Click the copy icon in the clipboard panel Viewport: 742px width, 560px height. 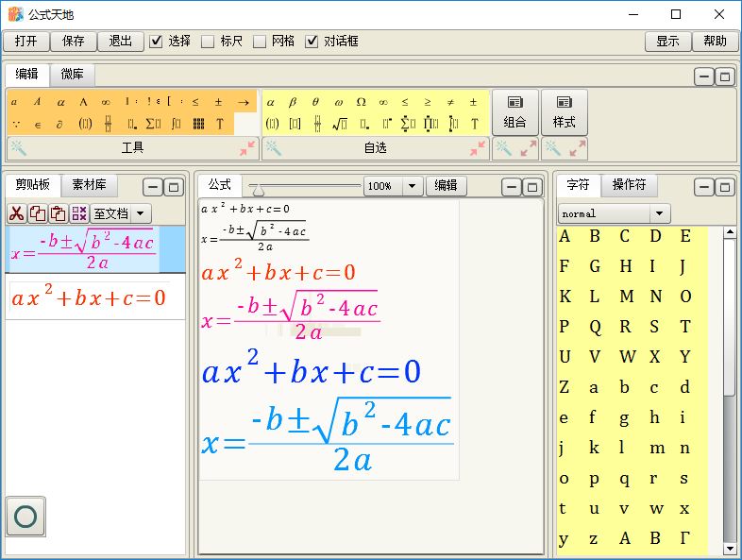38,214
